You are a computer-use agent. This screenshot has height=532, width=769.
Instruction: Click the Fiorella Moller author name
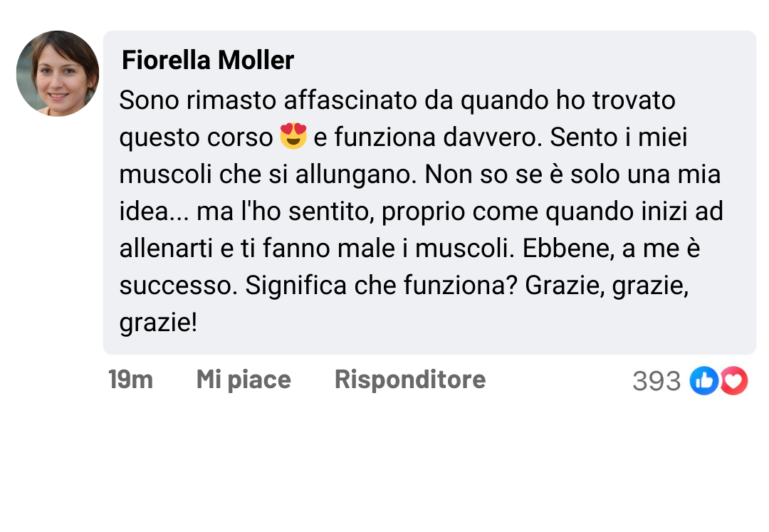pyautogui.click(x=208, y=61)
